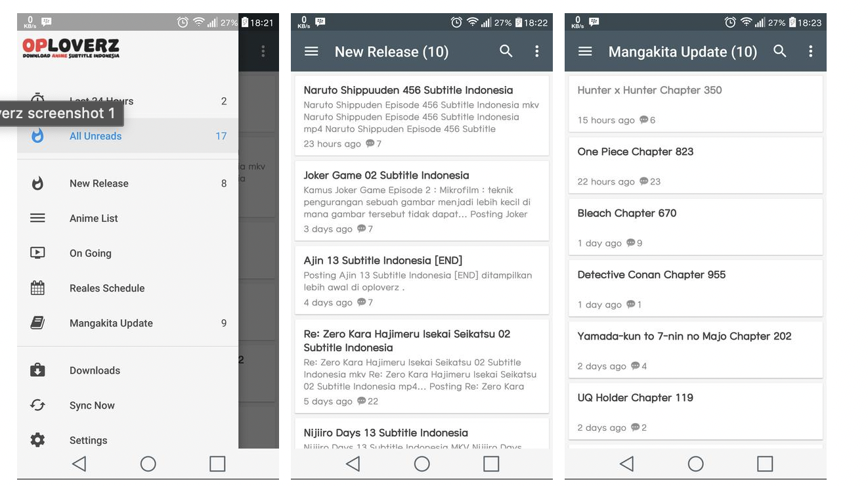Click the download box icon beside Downloads
Screen dimensions: 868x486
click(38, 370)
